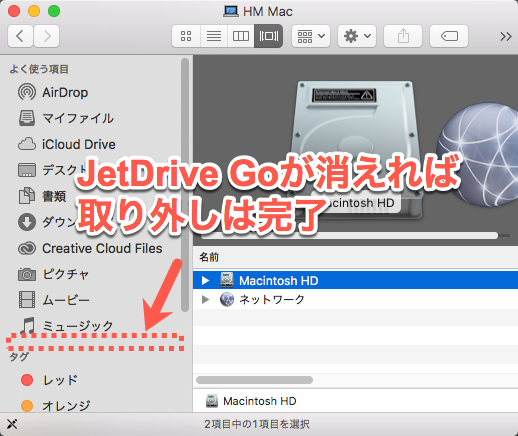This screenshot has width=518, height=436.
Task: Open ムービー in the sidebar
Action: click(53, 300)
